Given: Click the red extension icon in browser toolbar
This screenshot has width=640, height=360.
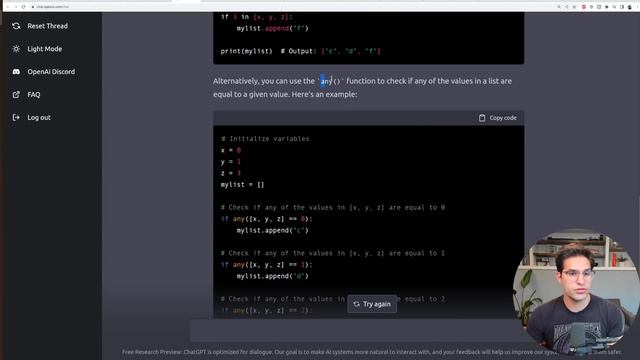Looking at the screenshot, I should click(584, 7).
